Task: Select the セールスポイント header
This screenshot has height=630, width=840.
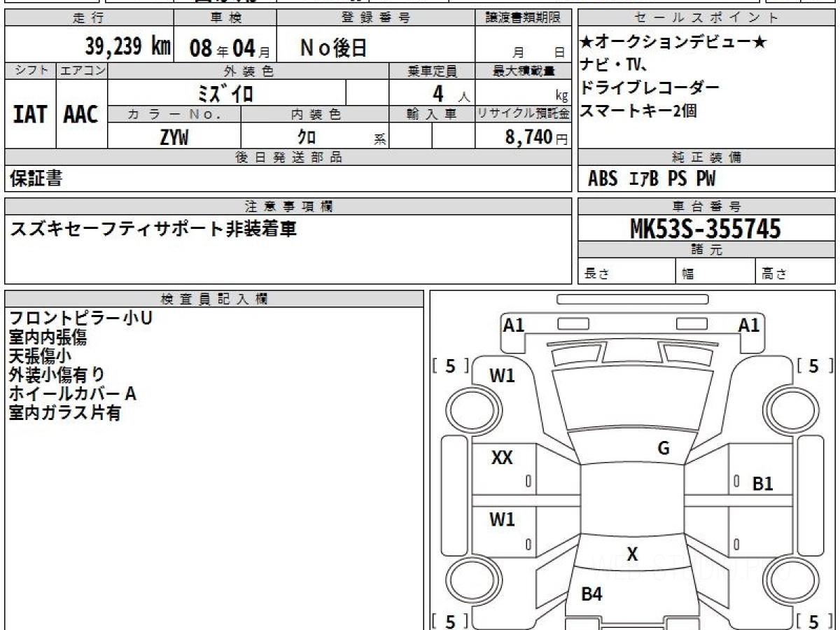Action: tap(706, 18)
